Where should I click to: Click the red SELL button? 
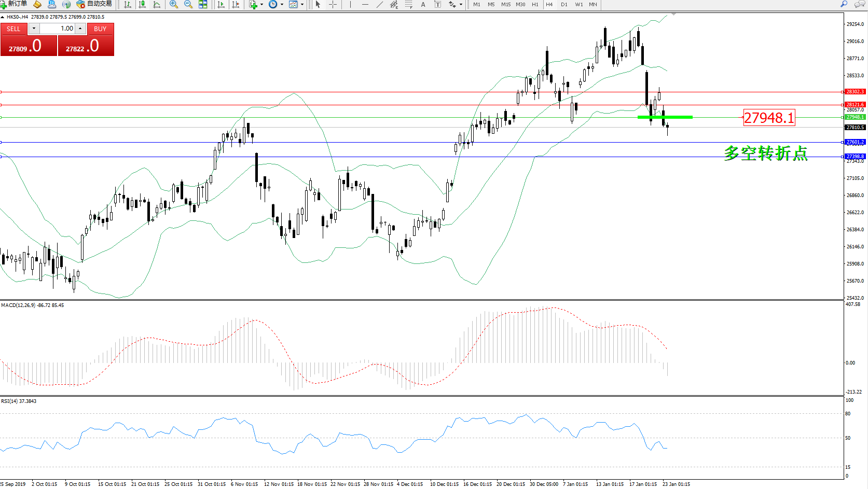click(13, 29)
